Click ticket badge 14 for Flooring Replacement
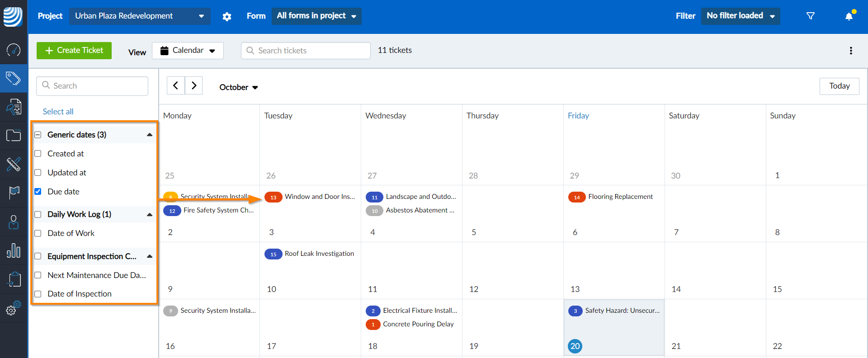Image resolution: width=868 pixels, height=358 pixels. click(577, 197)
